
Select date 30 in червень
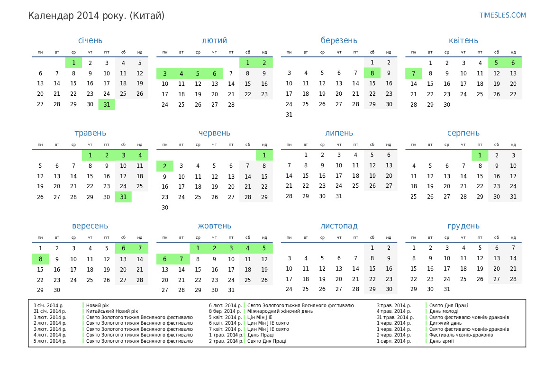(x=164, y=208)
